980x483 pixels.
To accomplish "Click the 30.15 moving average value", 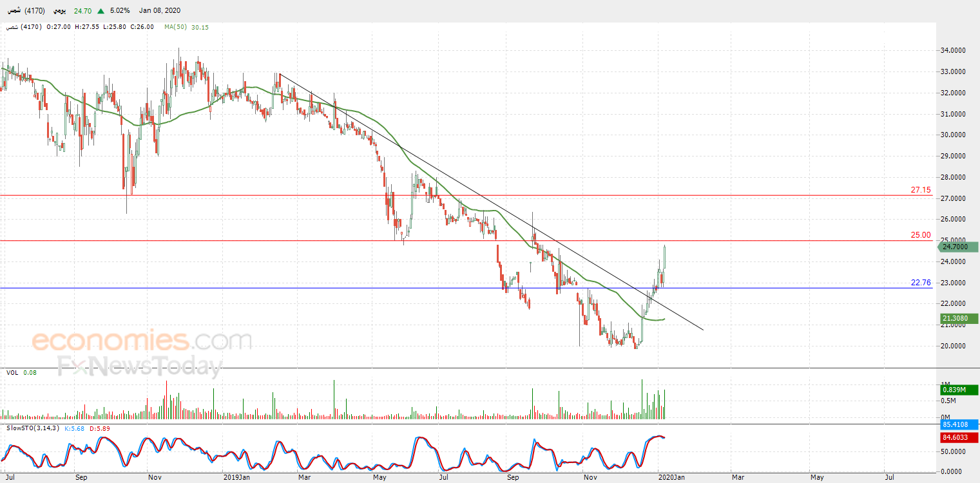I will (200, 27).
